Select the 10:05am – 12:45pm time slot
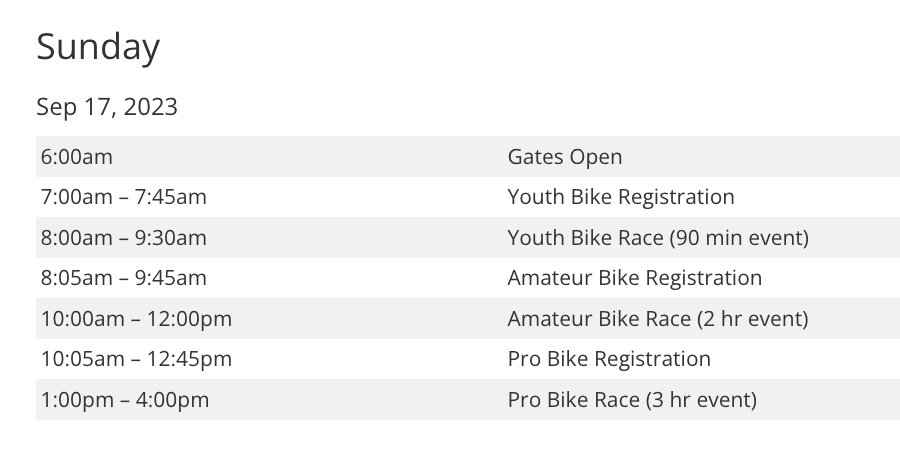 136,359
